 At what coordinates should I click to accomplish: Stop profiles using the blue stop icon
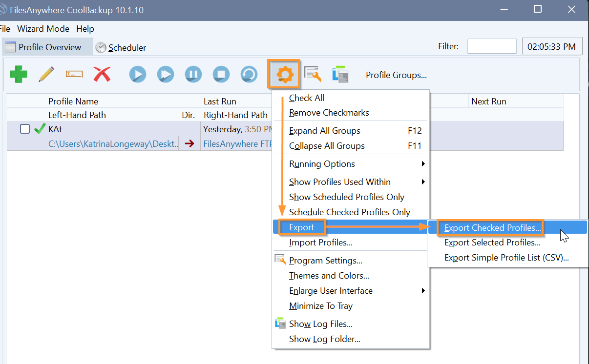(221, 75)
